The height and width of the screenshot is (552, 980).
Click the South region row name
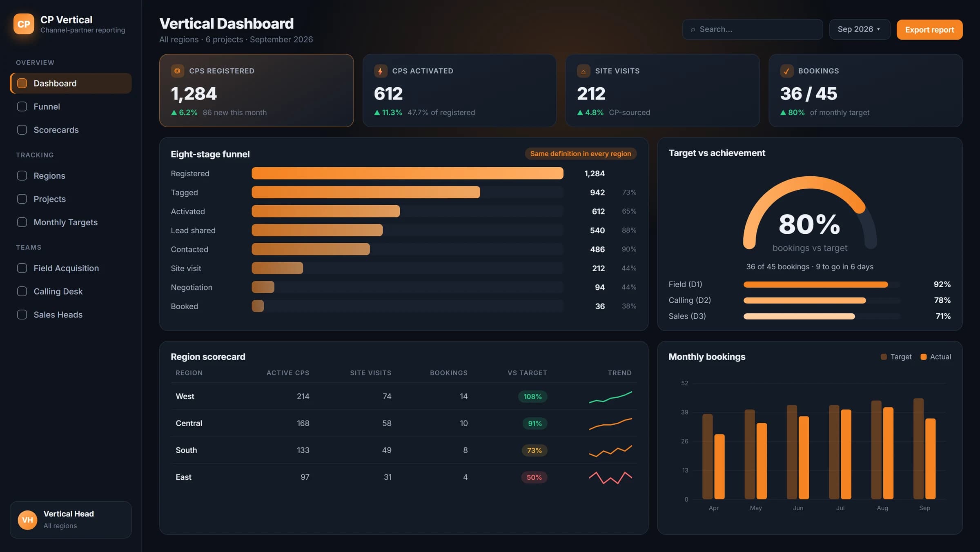pyautogui.click(x=186, y=450)
